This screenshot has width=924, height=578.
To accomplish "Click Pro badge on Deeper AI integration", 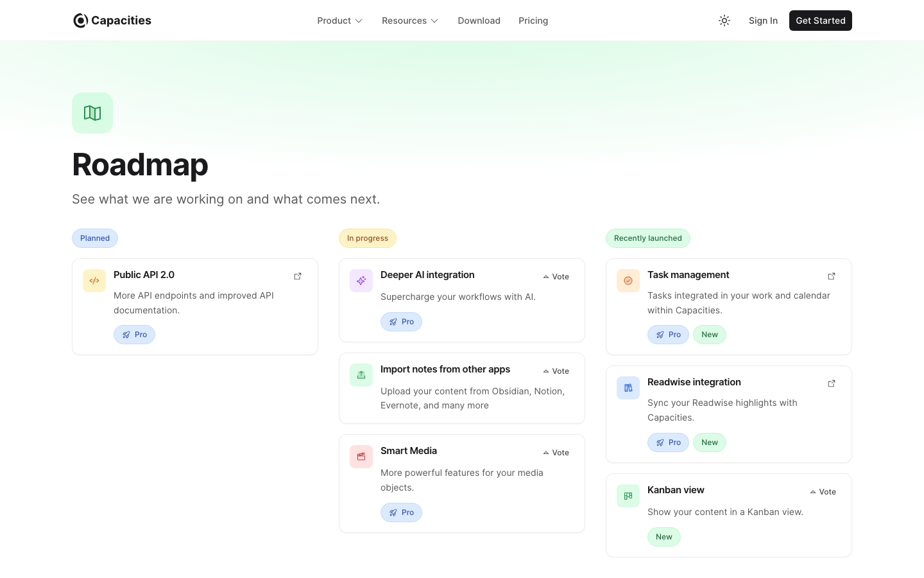I will tap(402, 322).
